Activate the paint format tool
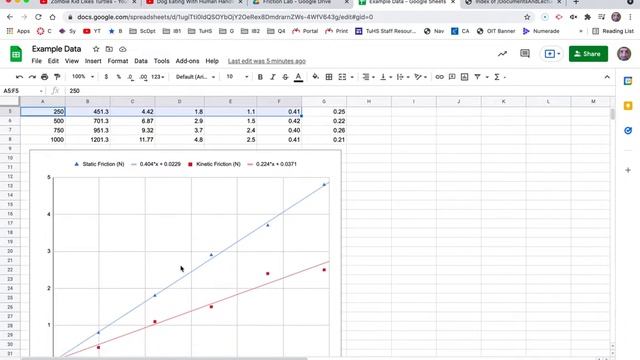640x360 pixels. coord(57,77)
